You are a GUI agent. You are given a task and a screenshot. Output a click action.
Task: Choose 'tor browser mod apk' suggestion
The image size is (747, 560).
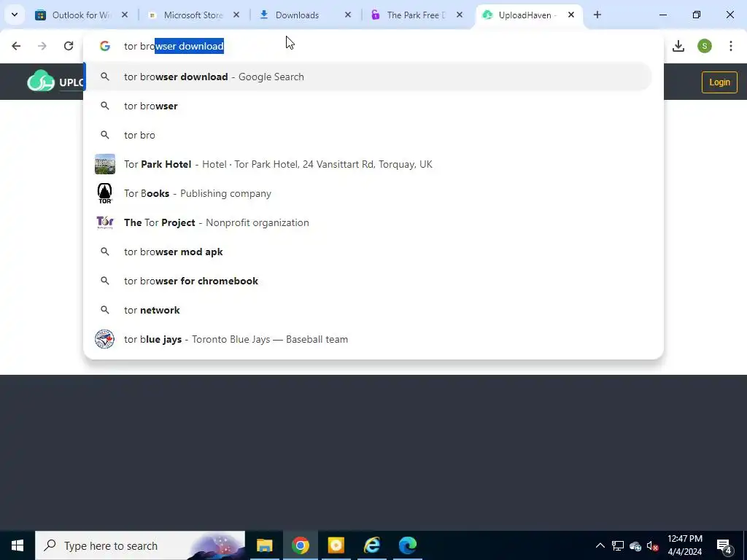[x=368, y=252]
